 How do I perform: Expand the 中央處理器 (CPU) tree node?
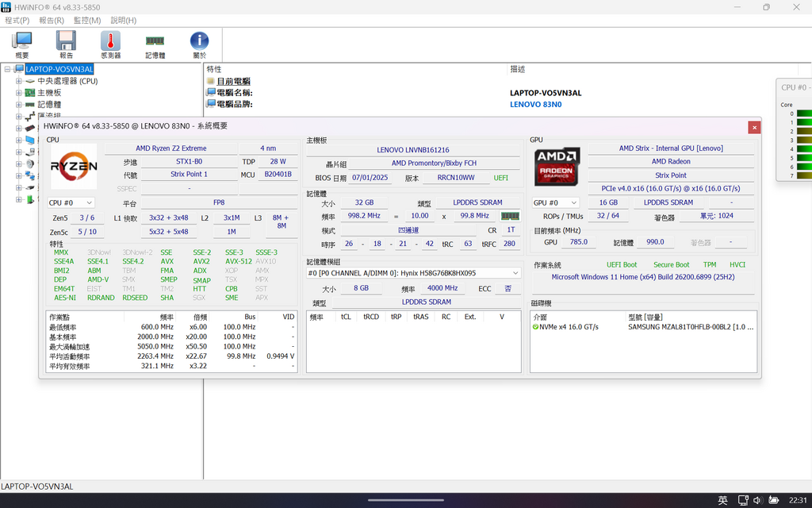pos(18,81)
